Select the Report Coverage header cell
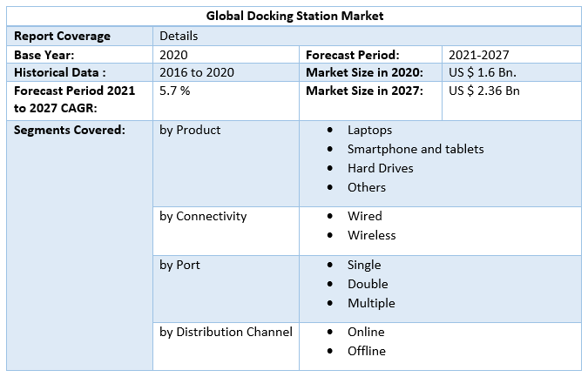Screen dimensions: 588x377 [x=62, y=36]
